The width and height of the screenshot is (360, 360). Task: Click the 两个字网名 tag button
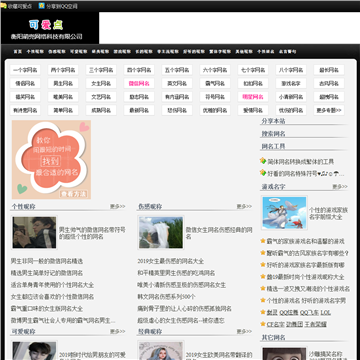tap(63, 70)
